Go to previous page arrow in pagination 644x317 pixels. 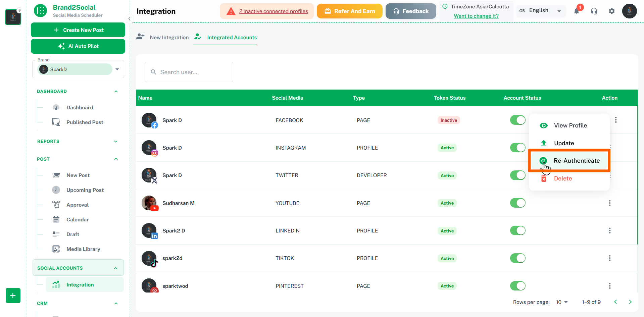615,302
